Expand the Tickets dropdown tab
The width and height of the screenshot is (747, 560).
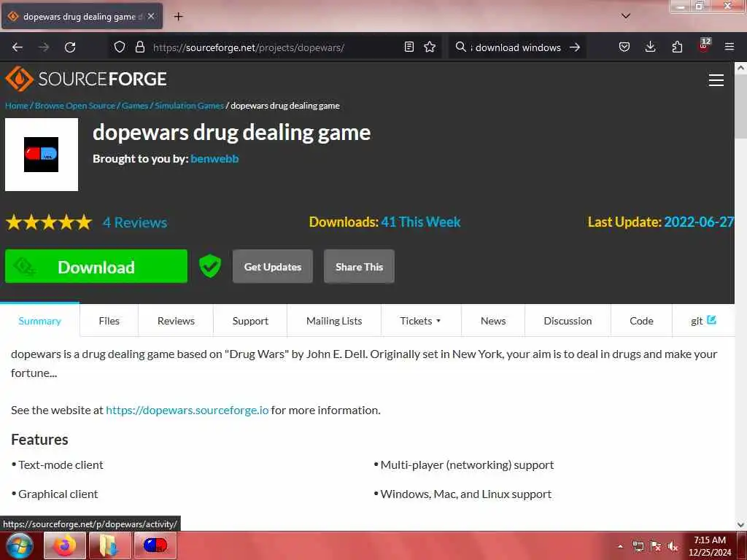[x=421, y=321]
